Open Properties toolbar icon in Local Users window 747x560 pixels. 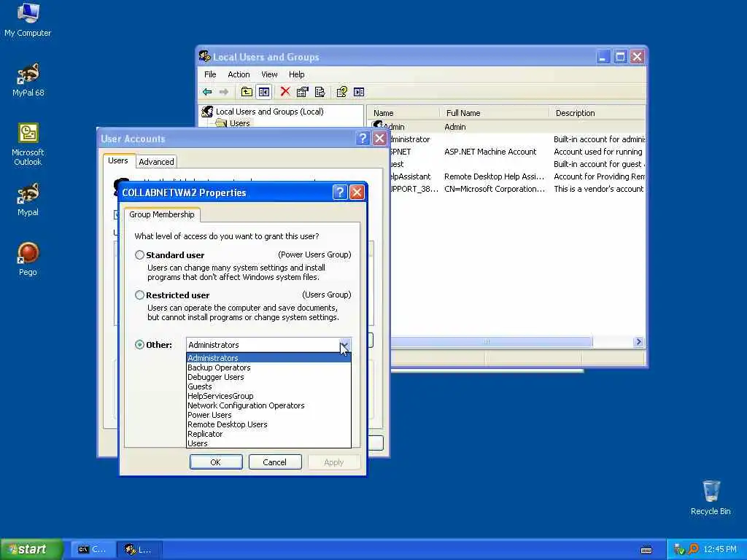(303, 92)
